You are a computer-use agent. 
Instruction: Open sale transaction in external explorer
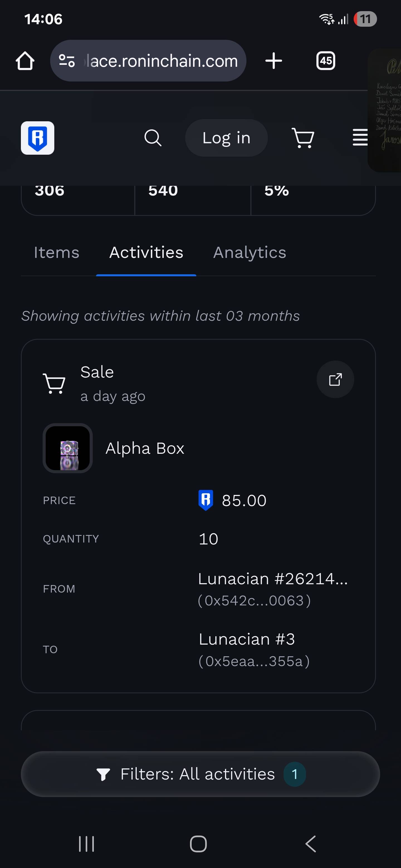tap(335, 379)
